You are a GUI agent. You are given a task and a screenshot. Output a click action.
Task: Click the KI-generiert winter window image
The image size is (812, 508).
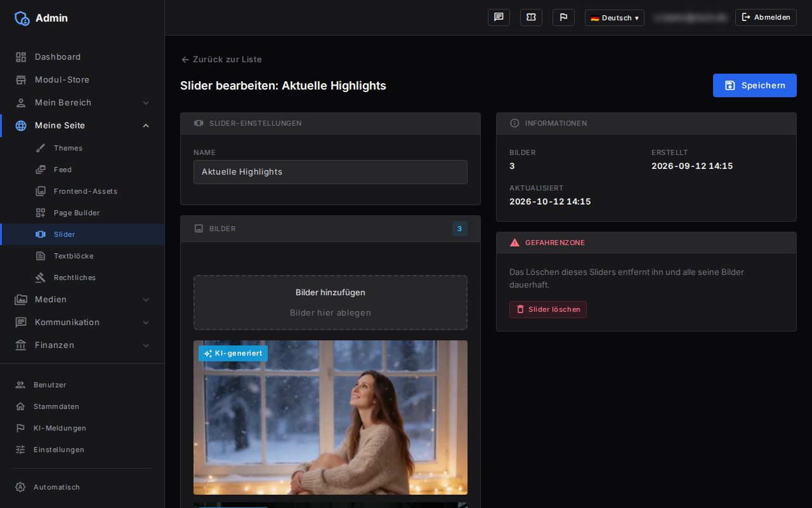(x=331, y=417)
